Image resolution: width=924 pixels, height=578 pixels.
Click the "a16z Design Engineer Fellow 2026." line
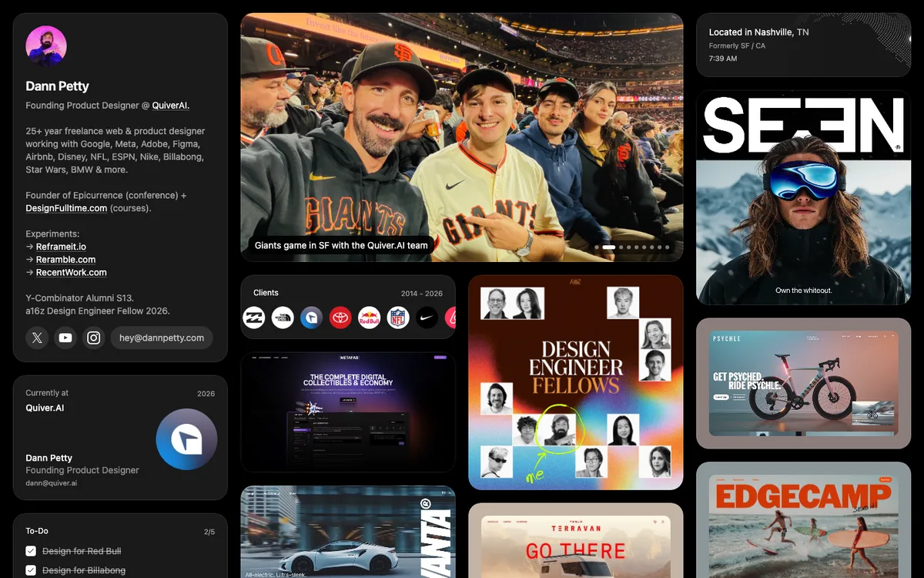[98, 311]
